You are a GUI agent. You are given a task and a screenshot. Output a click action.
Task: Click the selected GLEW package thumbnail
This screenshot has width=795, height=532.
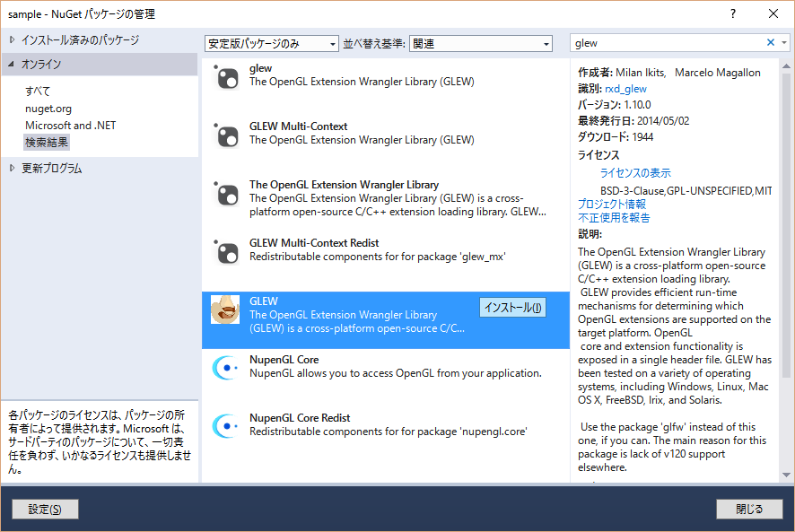(x=225, y=310)
